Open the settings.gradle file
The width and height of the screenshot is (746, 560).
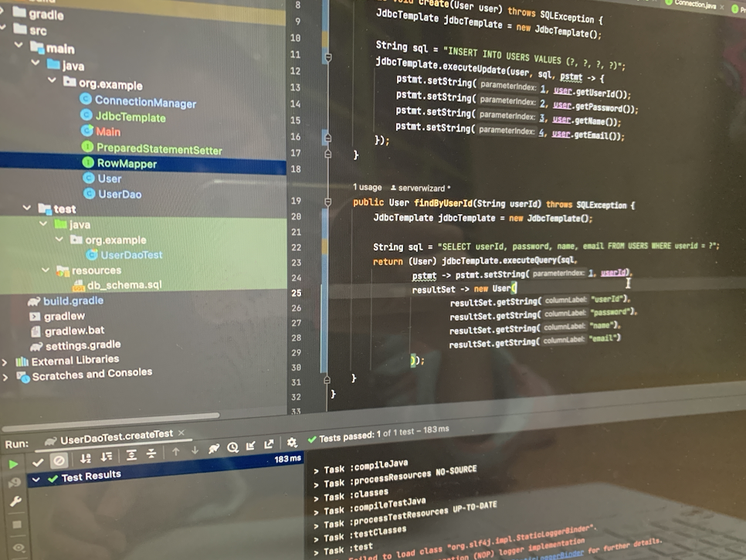pyautogui.click(x=83, y=345)
